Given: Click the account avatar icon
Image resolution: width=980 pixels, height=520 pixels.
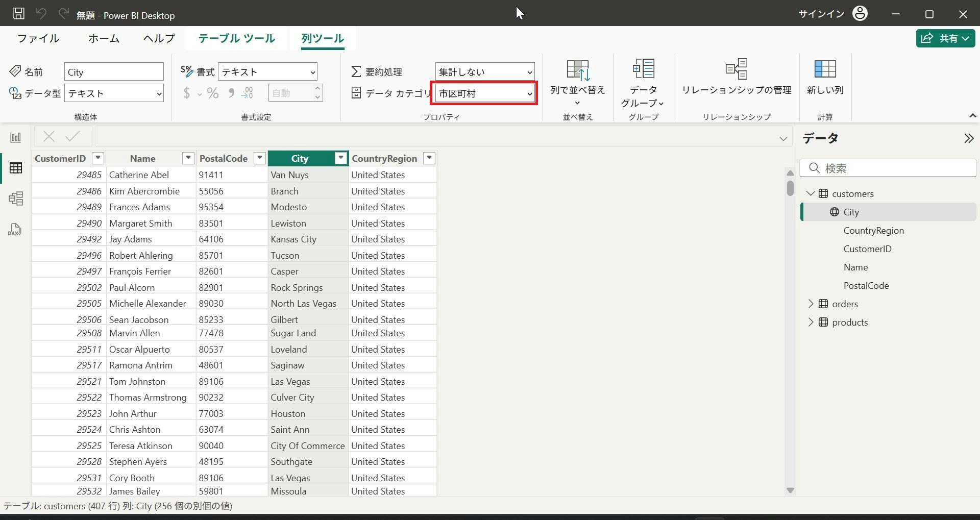Looking at the screenshot, I should (x=860, y=13).
